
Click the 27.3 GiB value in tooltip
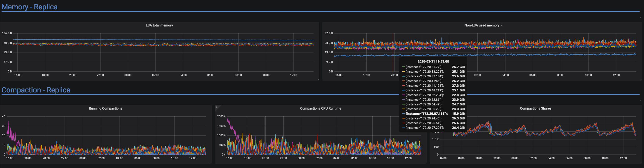458,86
